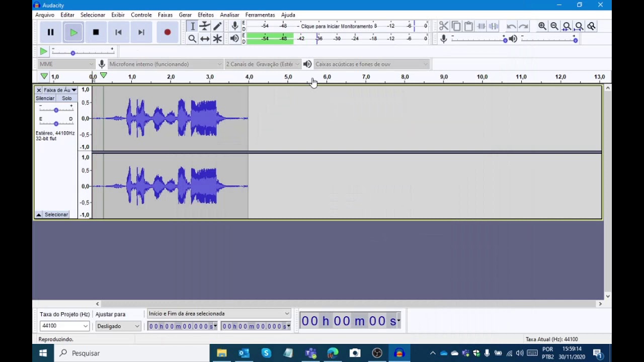Click the recording meter to start monitoring
Screen dimensions: 644x362
[337, 26]
